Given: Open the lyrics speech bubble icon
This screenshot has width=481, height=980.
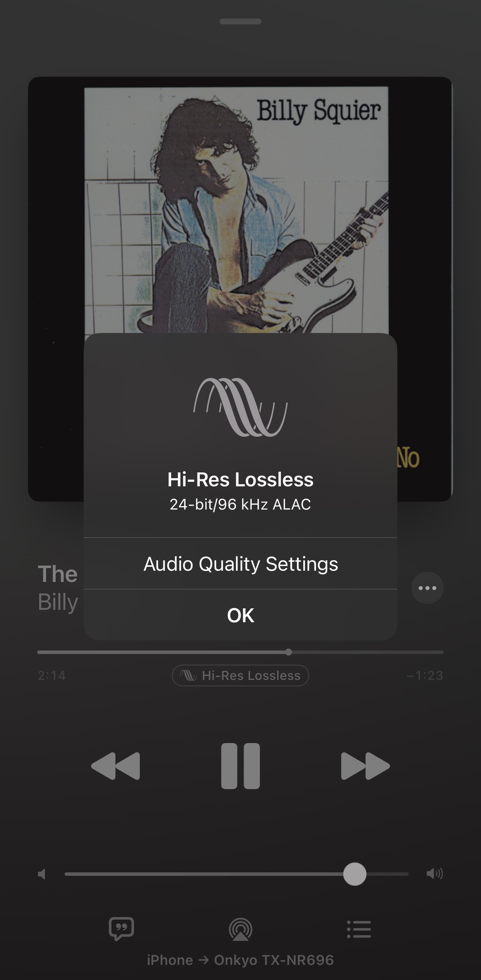Looking at the screenshot, I should click(x=122, y=929).
